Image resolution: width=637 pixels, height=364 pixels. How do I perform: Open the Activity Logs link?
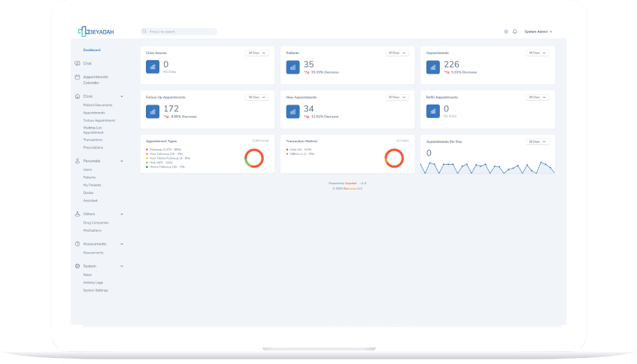coord(94,283)
